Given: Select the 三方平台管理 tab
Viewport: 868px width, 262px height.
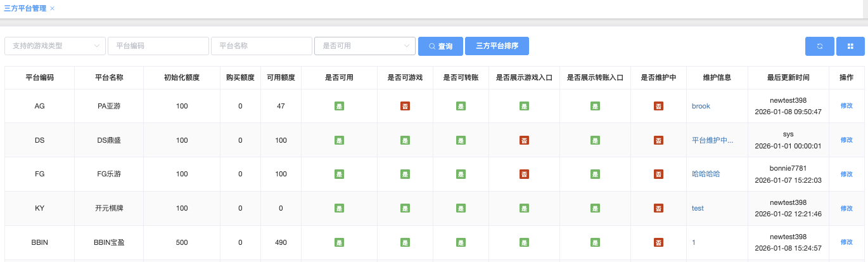Looking at the screenshot, I should tap(25, 8).
